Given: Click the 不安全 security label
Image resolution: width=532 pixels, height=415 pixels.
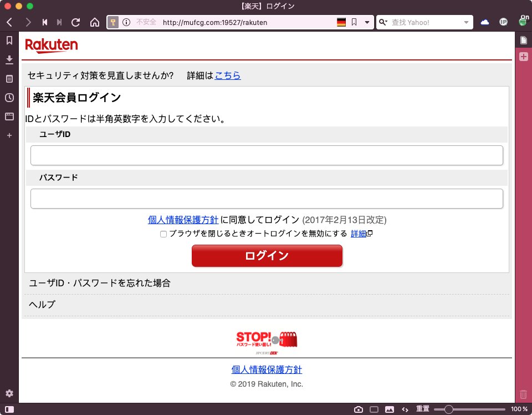Looking at the screenshot, I should click(146, 22).
